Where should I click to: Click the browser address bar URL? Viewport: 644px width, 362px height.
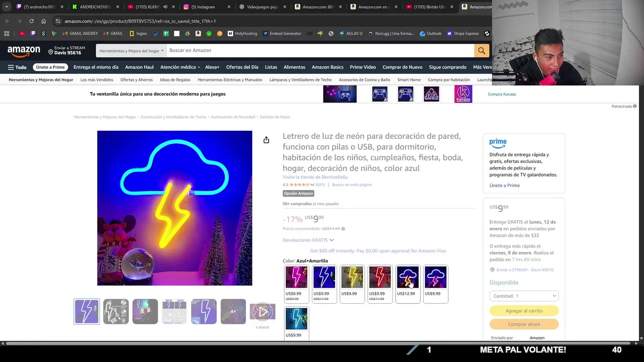140,21
